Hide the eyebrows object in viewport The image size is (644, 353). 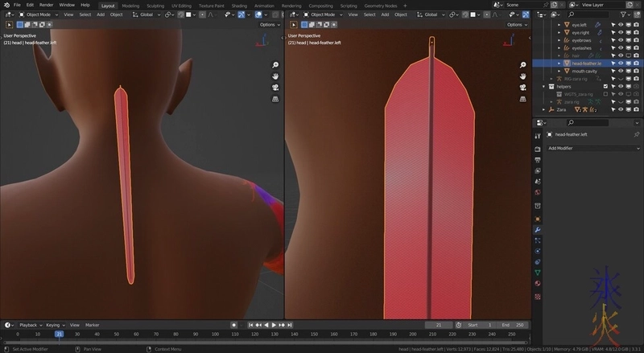point(621,40)
